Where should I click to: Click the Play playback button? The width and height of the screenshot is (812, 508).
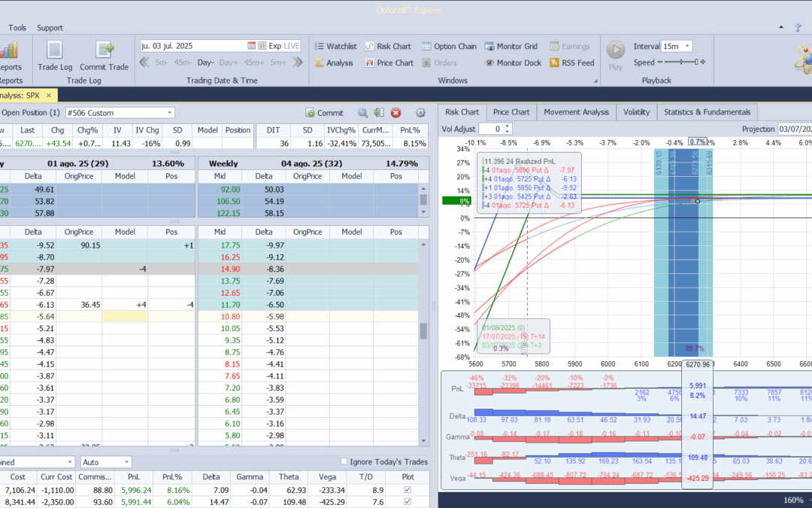tap(616, 56)
